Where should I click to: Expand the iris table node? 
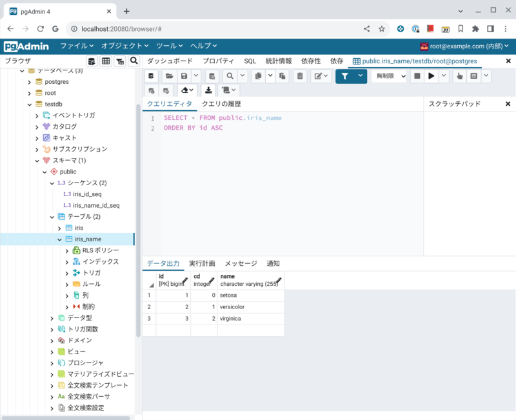coord(60,228)
